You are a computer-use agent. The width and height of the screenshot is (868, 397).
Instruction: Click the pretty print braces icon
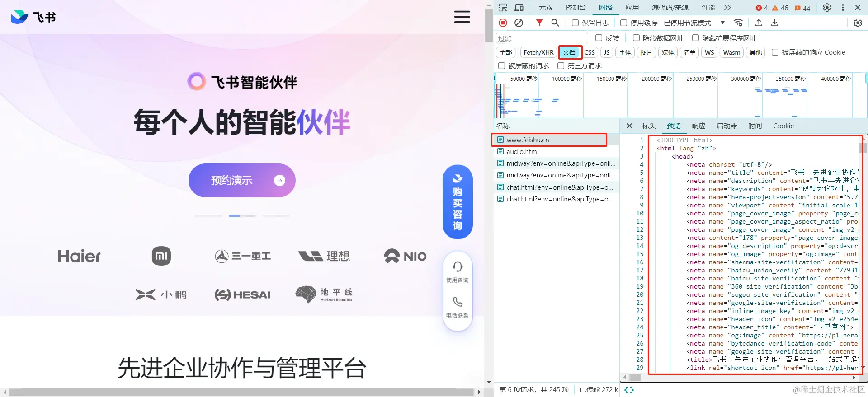tap(629, 390)
